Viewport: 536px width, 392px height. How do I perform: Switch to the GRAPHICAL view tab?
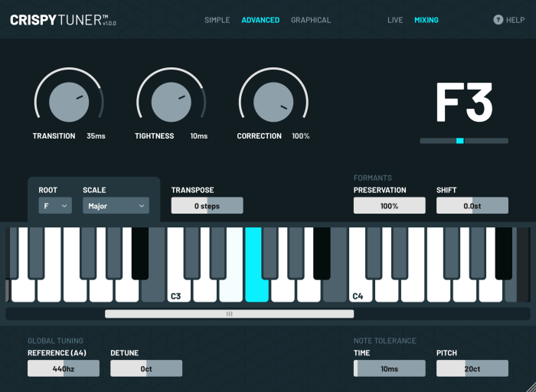311,20
